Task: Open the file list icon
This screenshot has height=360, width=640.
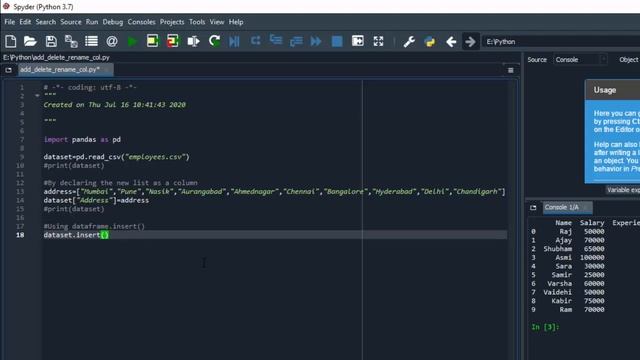Action: click(91, 41)
